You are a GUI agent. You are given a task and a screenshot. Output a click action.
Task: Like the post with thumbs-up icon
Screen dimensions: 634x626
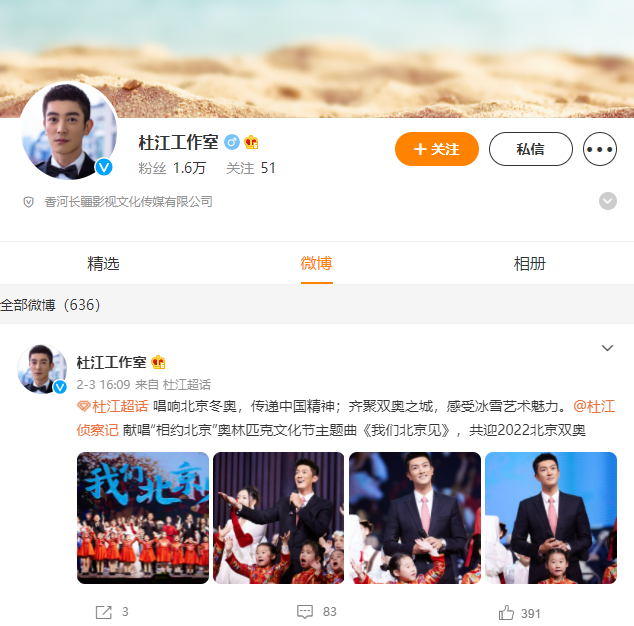[506, 613]
